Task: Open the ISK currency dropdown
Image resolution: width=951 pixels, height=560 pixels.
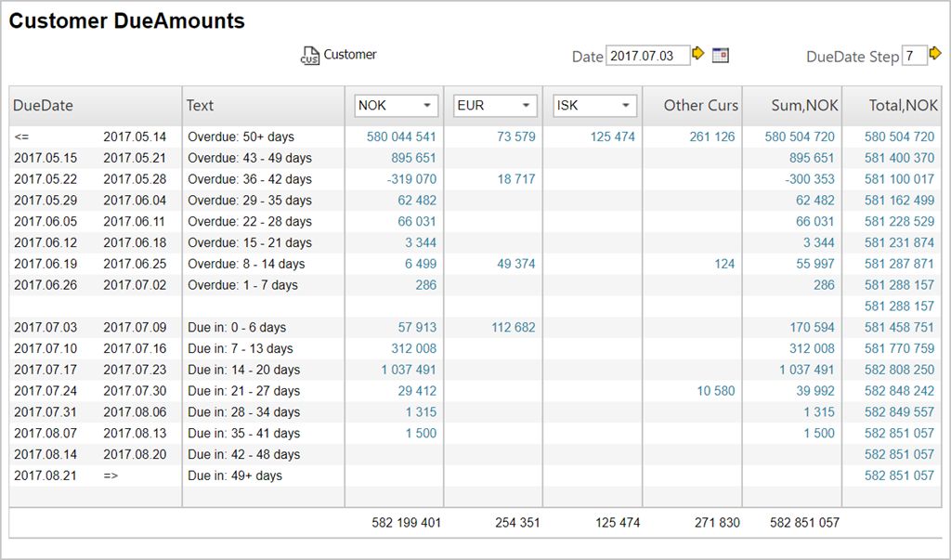Action: coord(594,106)
